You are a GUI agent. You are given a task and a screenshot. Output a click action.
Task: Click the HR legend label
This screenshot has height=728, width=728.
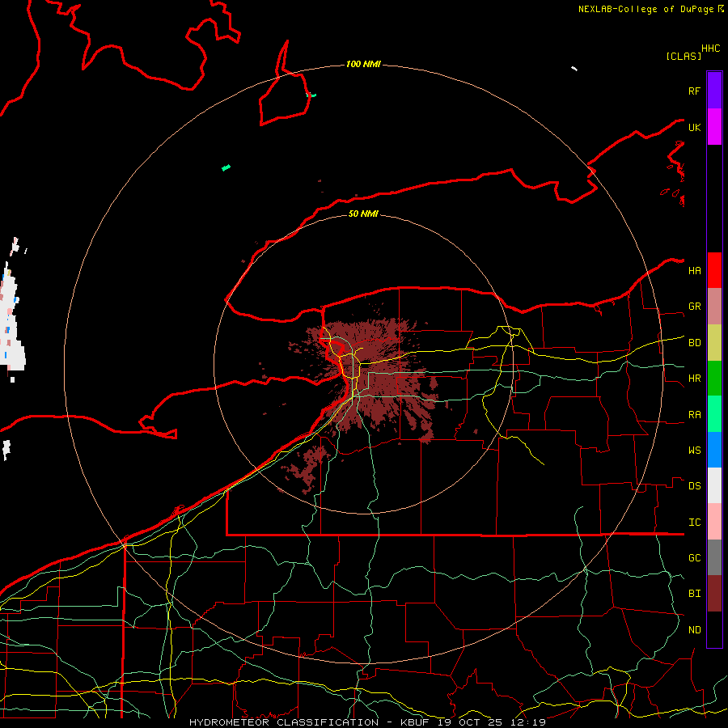694,379
